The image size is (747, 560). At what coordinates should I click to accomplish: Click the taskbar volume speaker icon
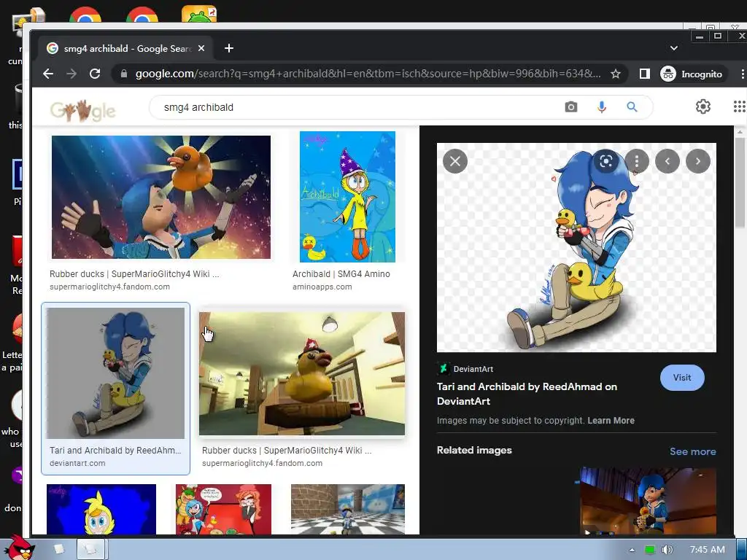pos(667,550)
